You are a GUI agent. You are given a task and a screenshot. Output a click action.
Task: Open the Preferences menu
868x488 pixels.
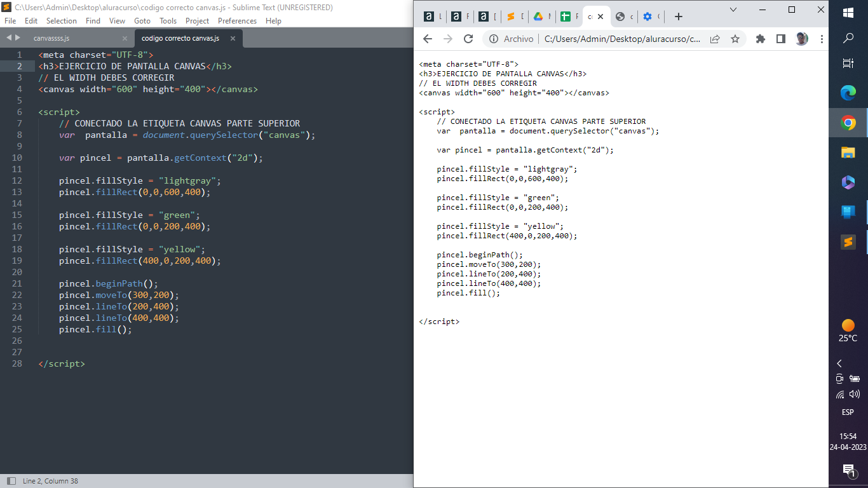pos(238,21)
